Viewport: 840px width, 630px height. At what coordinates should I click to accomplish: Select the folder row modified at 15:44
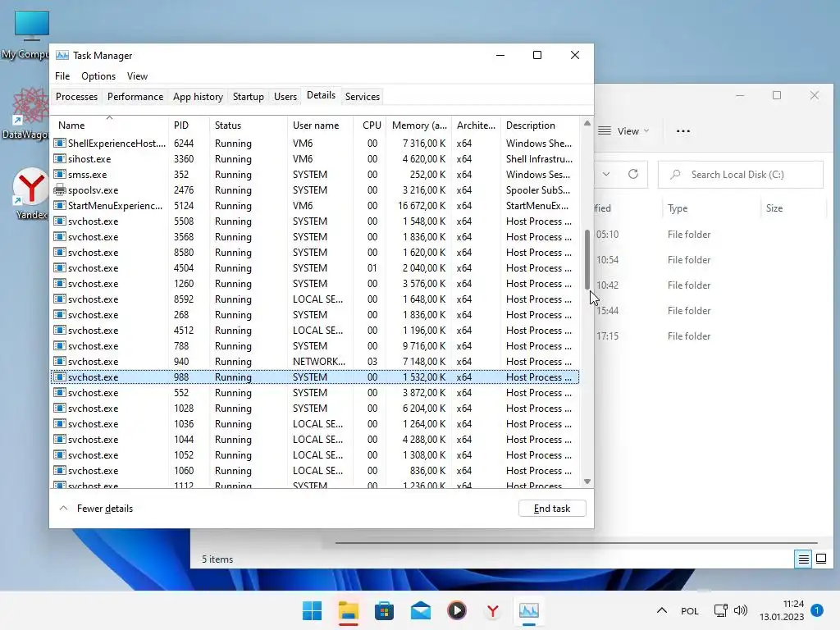[711, 311]
